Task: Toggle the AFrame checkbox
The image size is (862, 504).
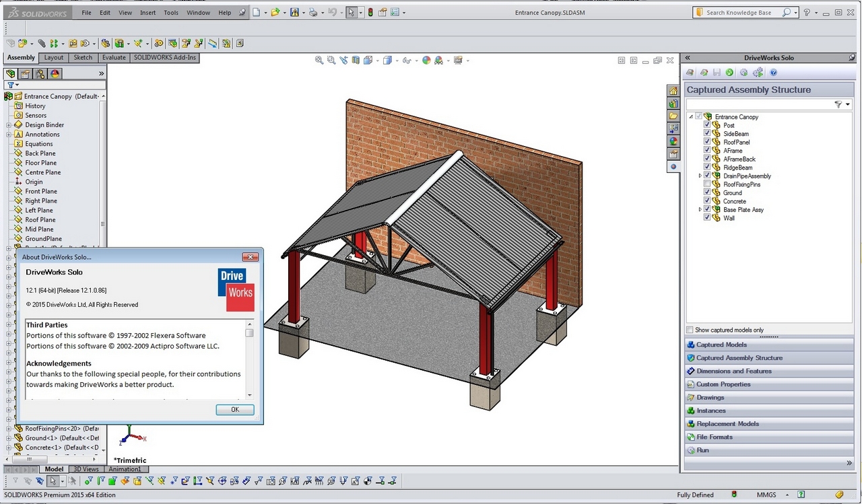Action: [x=707, y=151]
